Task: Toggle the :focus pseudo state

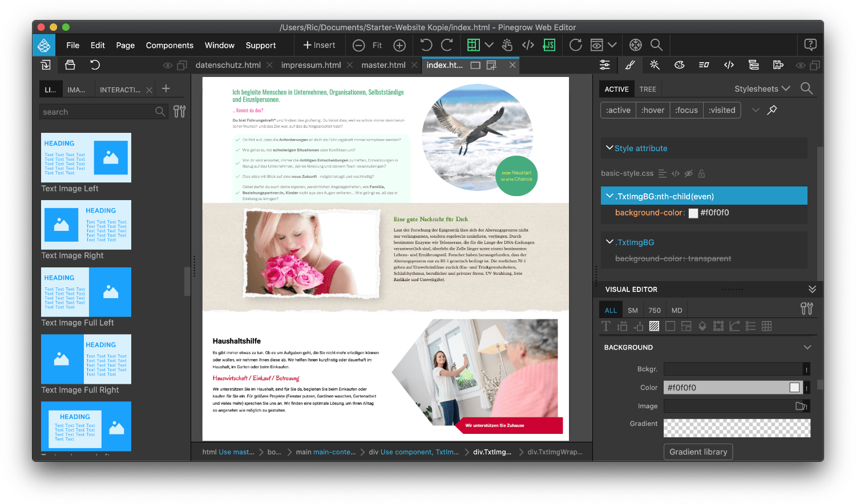Action: (686, 110)
